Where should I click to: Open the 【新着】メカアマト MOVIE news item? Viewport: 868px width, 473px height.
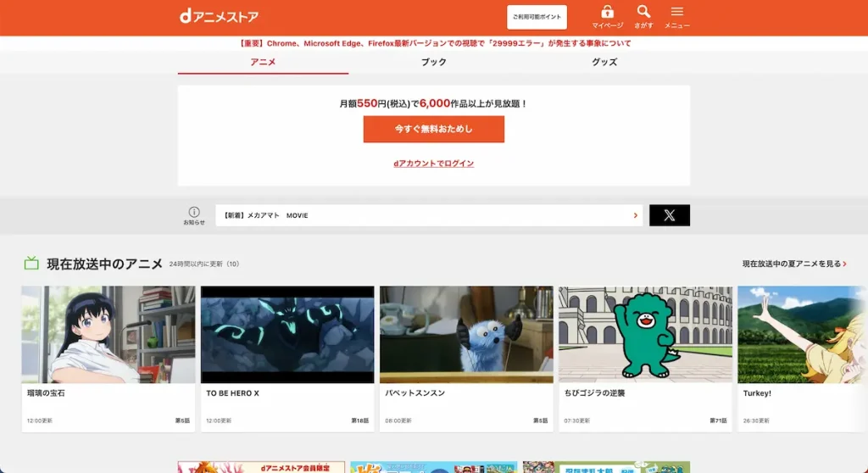[429, 215]
